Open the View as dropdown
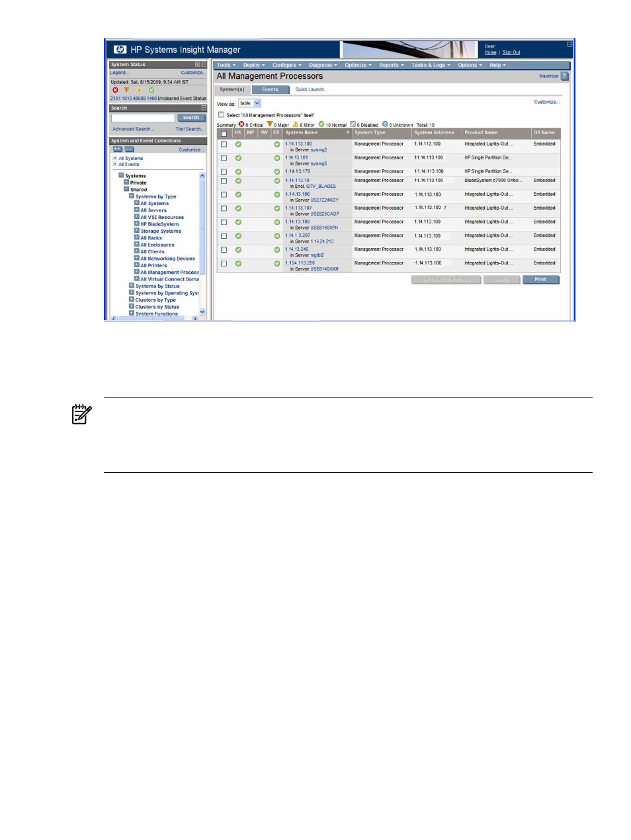 pyautogui.click(x=250, y=103)
